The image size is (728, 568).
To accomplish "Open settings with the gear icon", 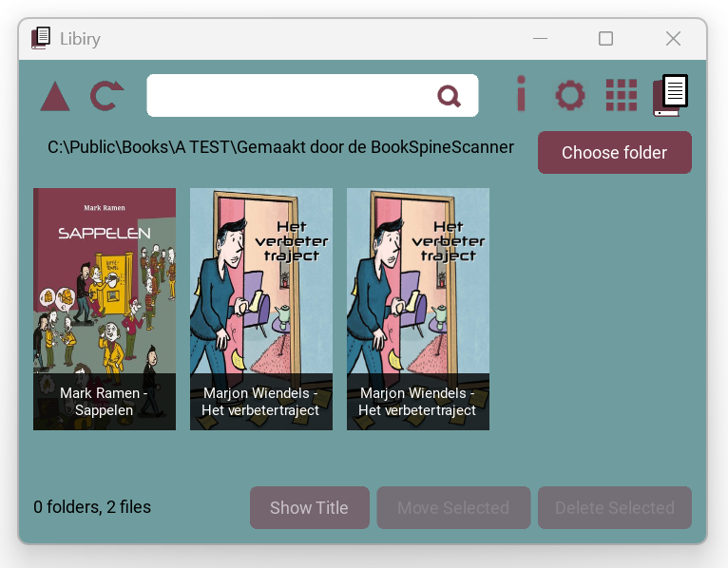I will point(570,95).
